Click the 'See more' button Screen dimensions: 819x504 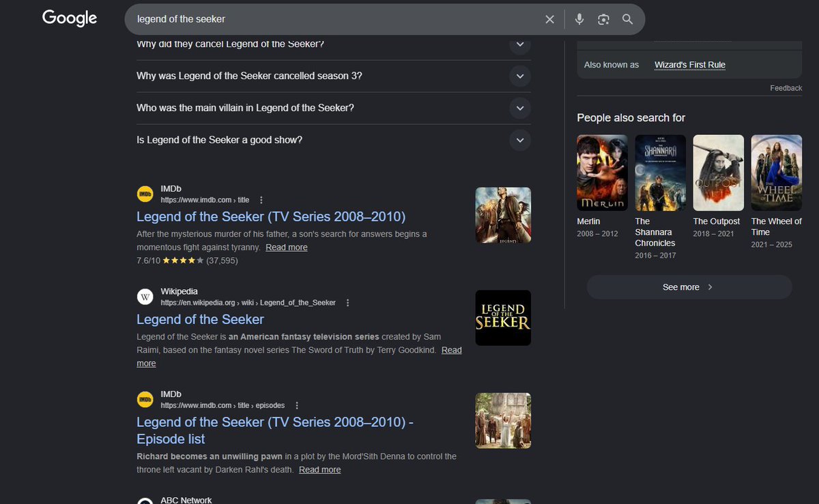[x=689, y=287]
